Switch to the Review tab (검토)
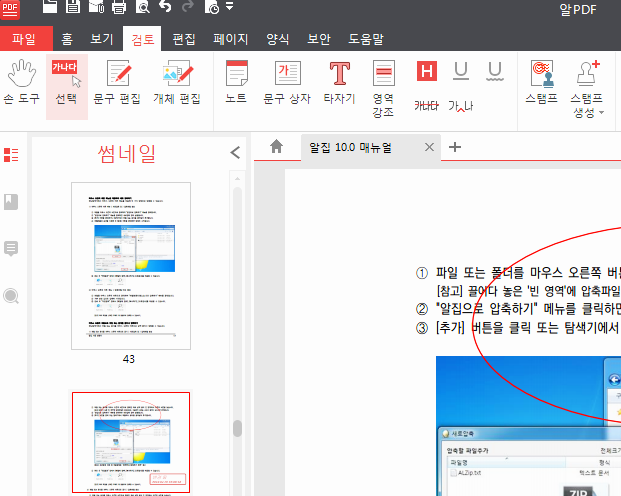Image resolution: width=621 pixels, height=496 pixels. [x=143, y=39]
